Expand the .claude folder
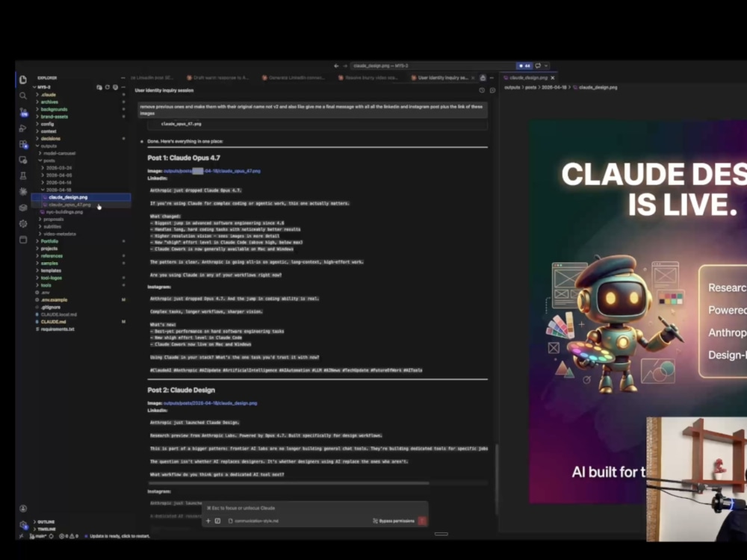This screenshot has width=747, height=560. (x=81, y=95)
